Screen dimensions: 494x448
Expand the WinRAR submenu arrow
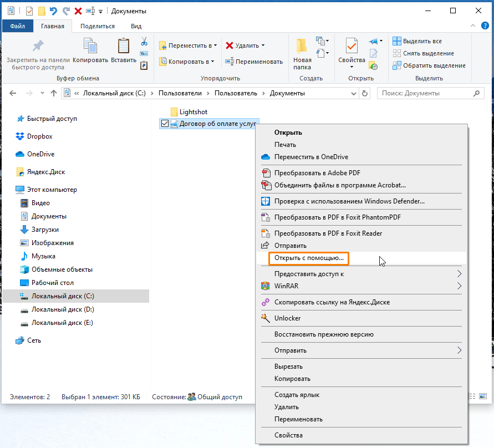(x=459, y=286)
